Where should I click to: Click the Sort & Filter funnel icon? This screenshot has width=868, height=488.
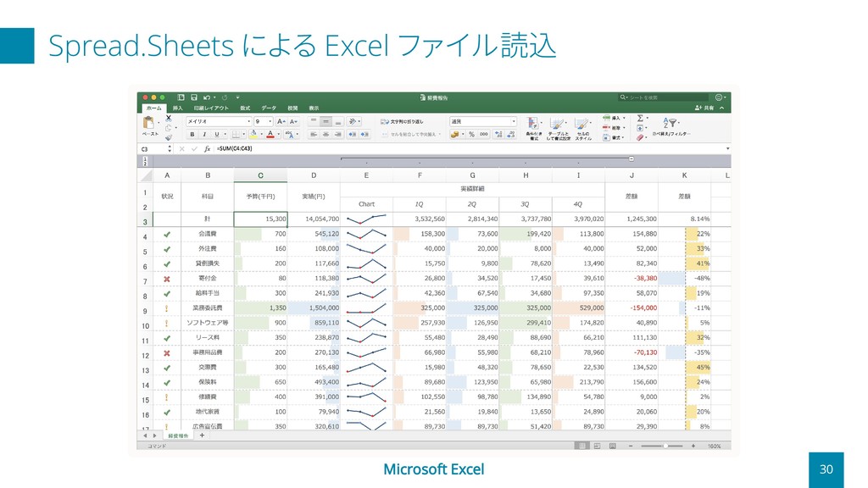[670, 123]
